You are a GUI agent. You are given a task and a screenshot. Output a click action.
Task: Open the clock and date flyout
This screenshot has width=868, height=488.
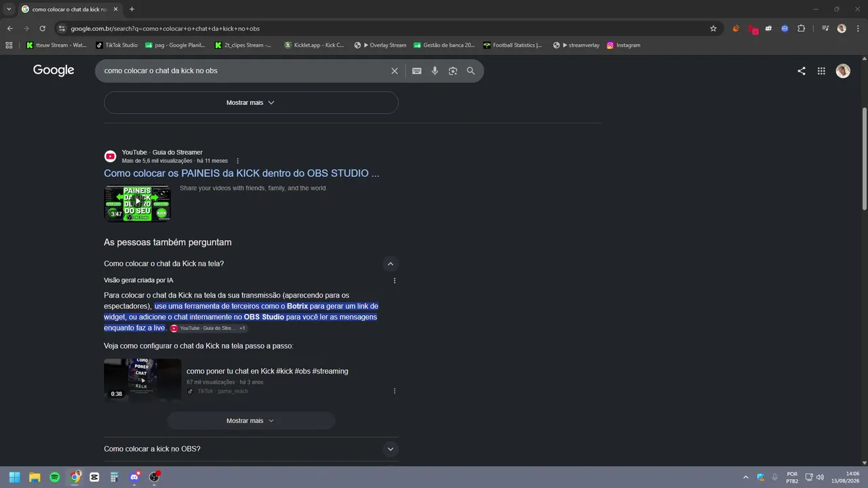[846, 477]
